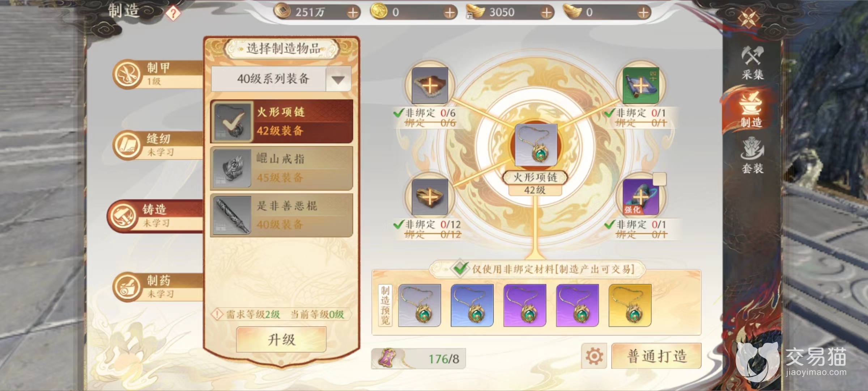Open the 套装 set section
This screenshot has height=391, width=868.
(752, 156)
